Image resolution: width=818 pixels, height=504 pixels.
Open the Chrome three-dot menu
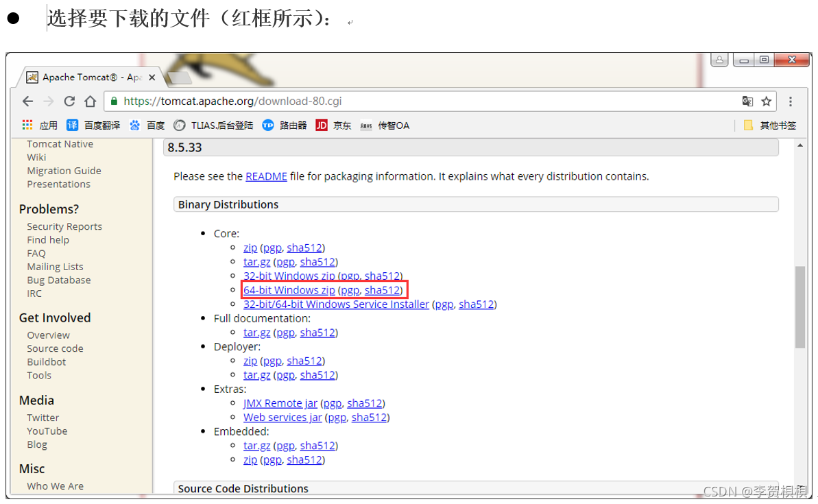[x=791, y=101]
